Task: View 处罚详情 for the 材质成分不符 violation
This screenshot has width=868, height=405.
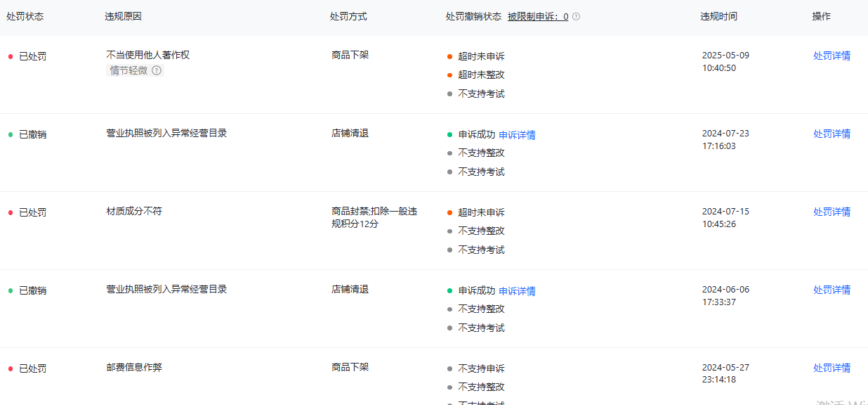Action: [x=831, y=212]
